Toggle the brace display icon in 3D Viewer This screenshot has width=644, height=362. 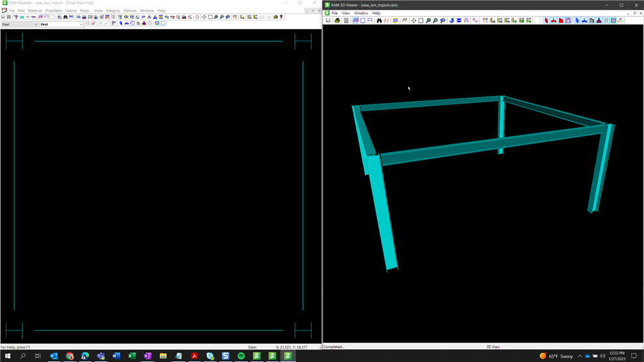point(569,21)
